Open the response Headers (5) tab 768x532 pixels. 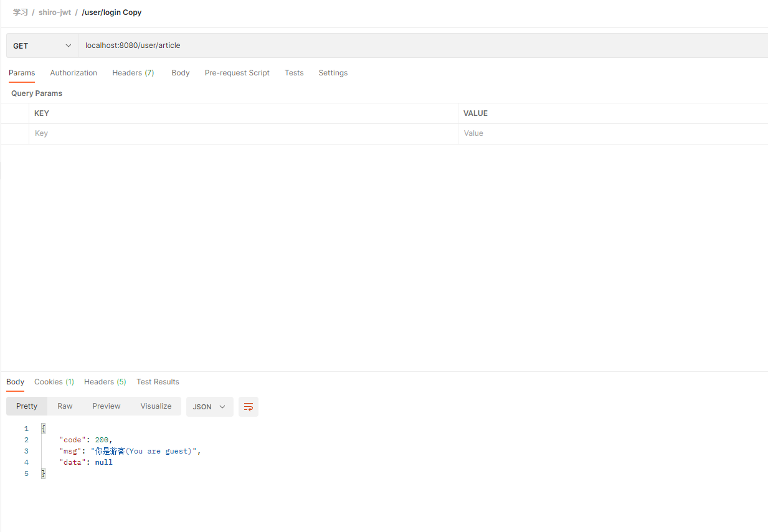click(105, 382)
